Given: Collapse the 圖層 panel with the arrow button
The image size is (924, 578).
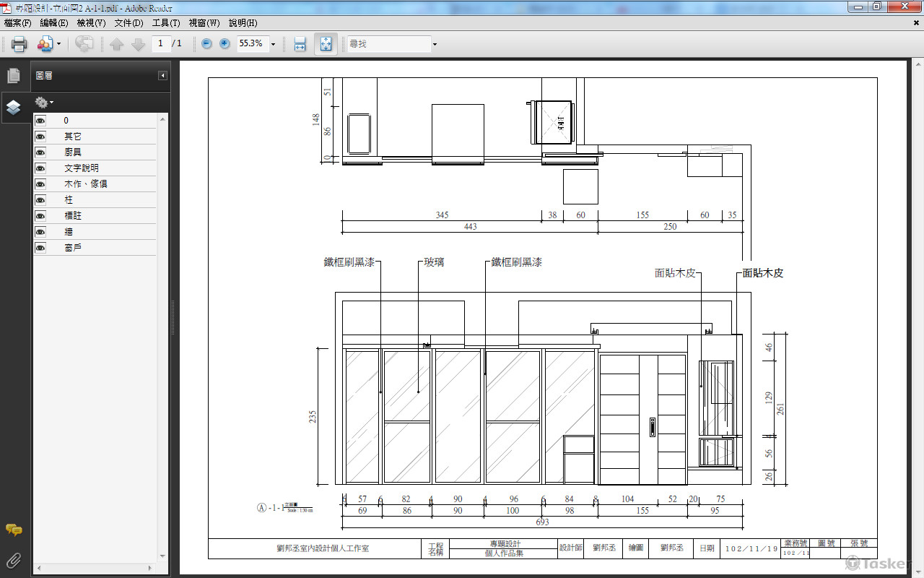Looking at the screenshot, I should (163, 76).
